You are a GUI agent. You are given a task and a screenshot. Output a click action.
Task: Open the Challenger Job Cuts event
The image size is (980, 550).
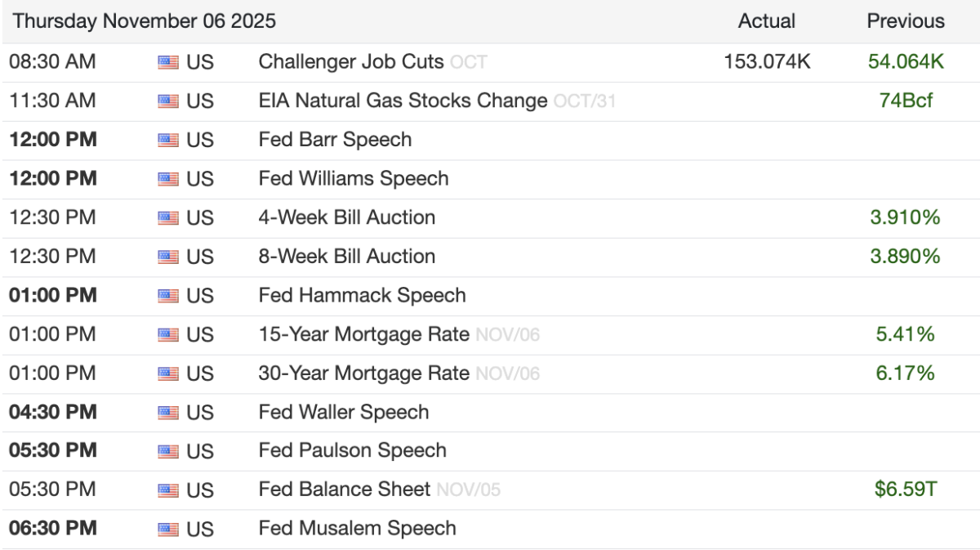[x=351, y=61]
